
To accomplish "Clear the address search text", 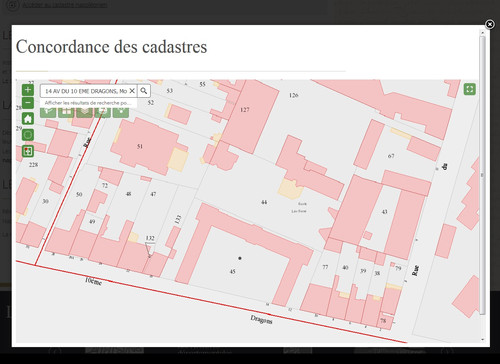I will [132, 91].
